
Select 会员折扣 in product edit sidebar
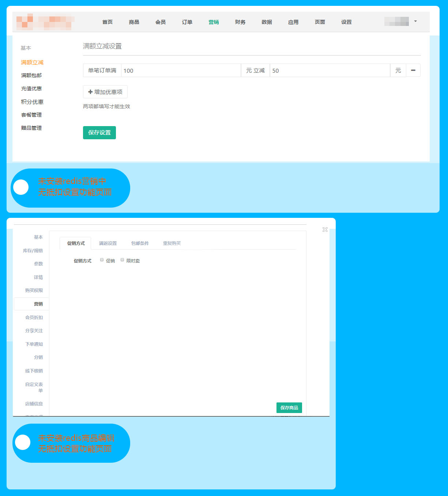[x=34, y=318]
